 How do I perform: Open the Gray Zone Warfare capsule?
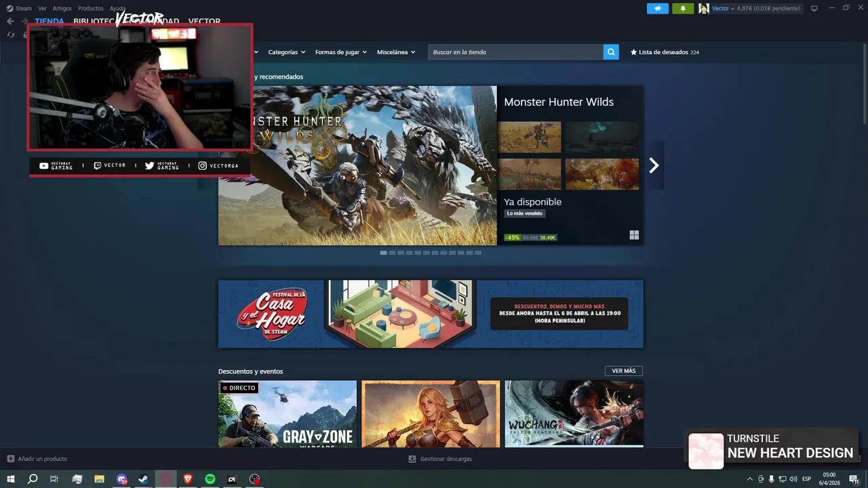pyautogui.click(x=288, y=413)
